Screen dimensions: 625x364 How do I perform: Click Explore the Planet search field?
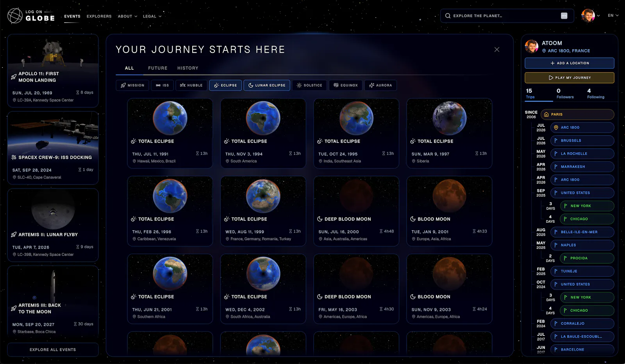507,16
